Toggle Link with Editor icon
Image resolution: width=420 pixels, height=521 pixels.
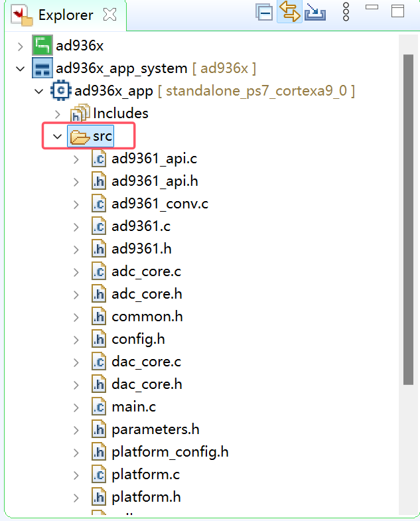(289, 12)
